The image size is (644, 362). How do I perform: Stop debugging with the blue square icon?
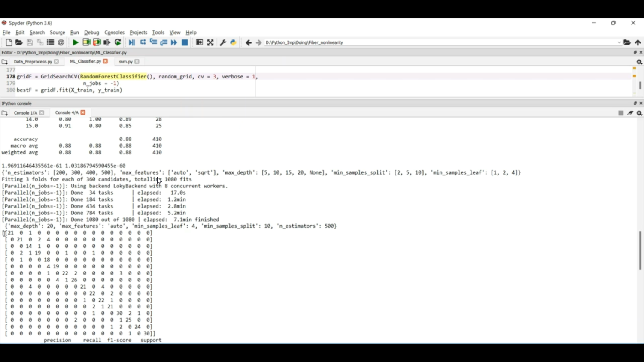(185, 42)
